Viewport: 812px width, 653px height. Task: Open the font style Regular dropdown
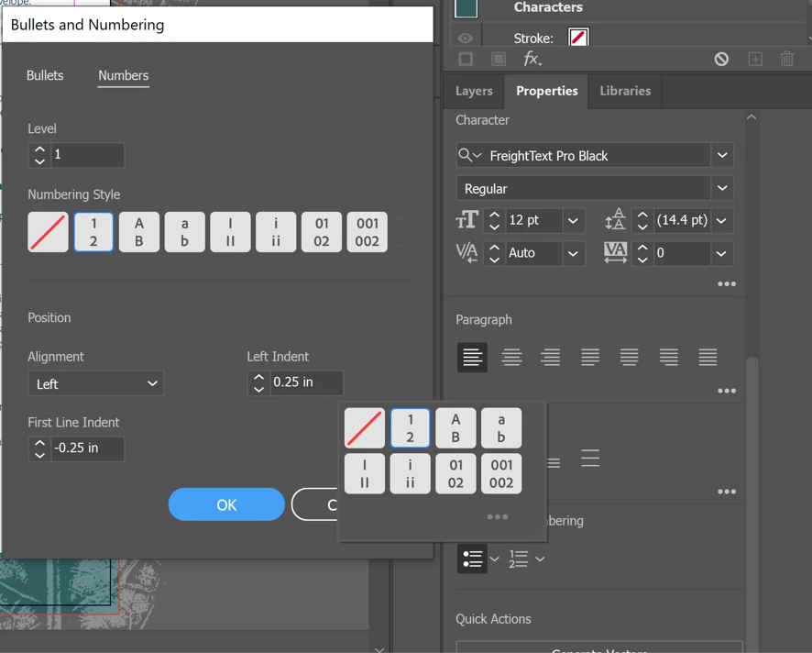[722, 188]
